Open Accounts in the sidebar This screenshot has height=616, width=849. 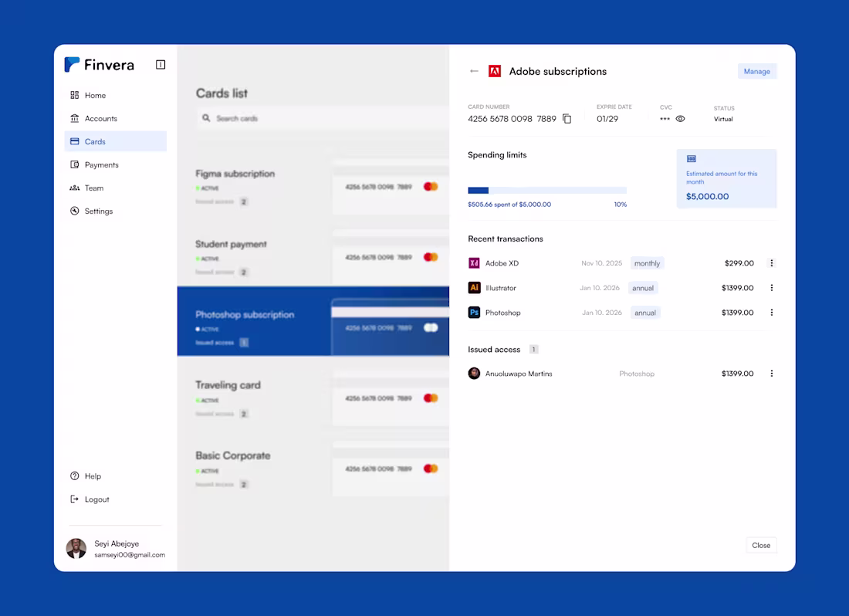[115, 119]
